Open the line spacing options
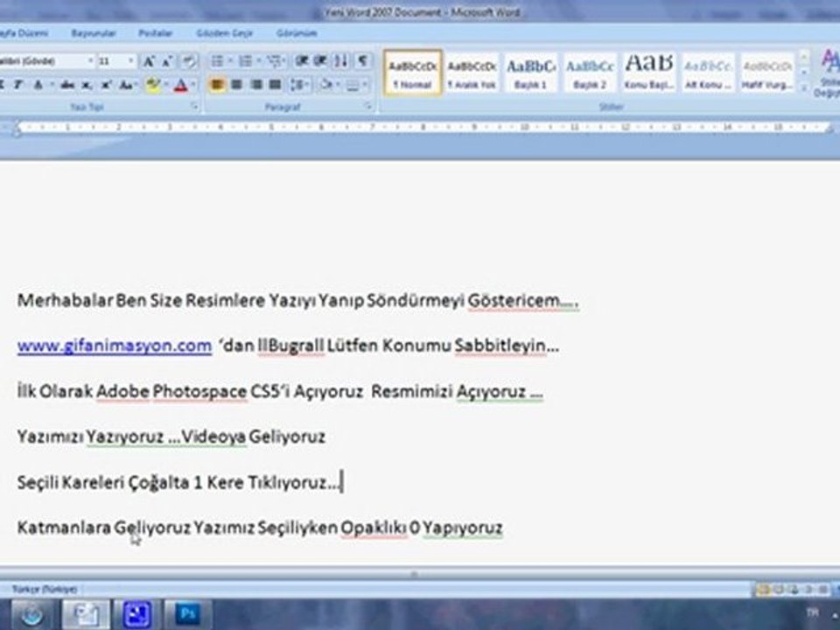Image resolution: width=840 pixels, height=630 pixels. click(298, 85)
